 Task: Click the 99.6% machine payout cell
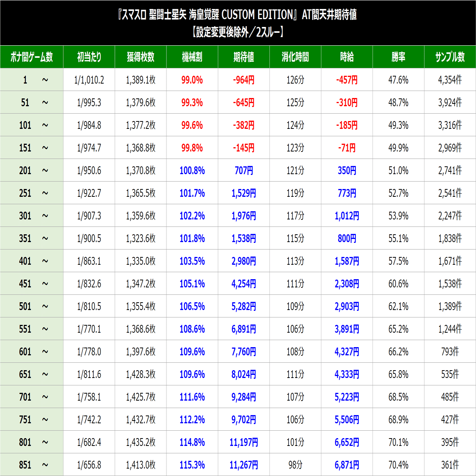coord(192,125)
